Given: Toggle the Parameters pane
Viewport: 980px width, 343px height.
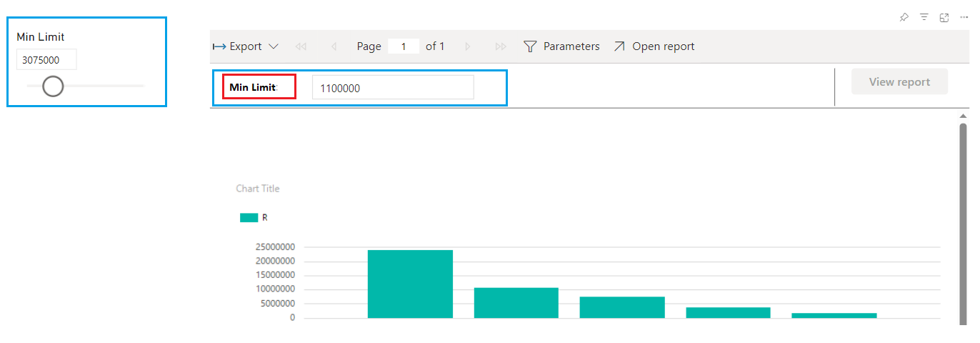Looking at the screenshot, I should point(561,46).
